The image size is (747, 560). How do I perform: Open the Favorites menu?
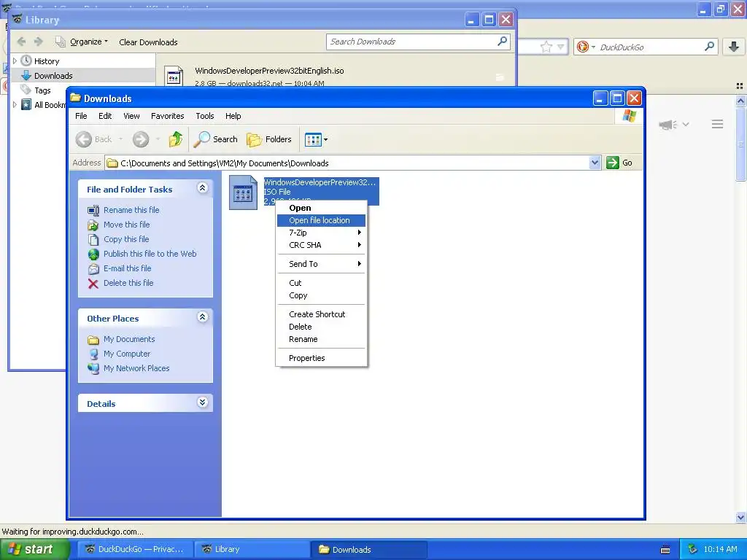167,116
